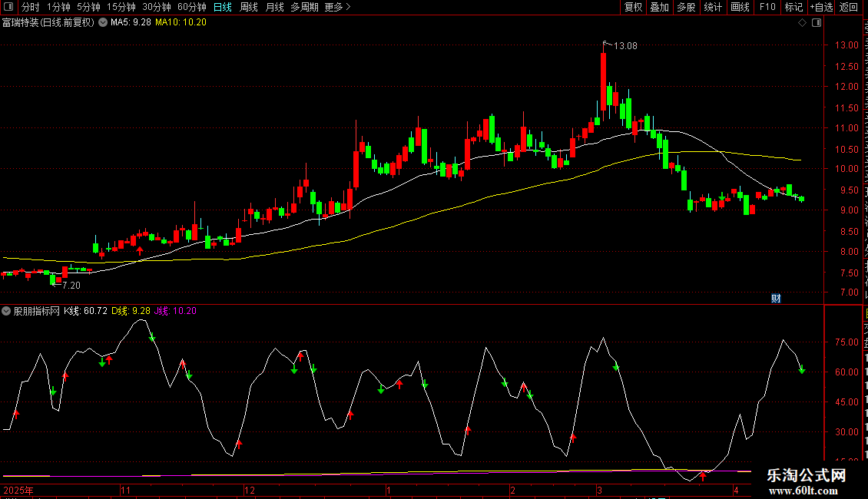Click the 叠加 overlay button

(660, 7)
